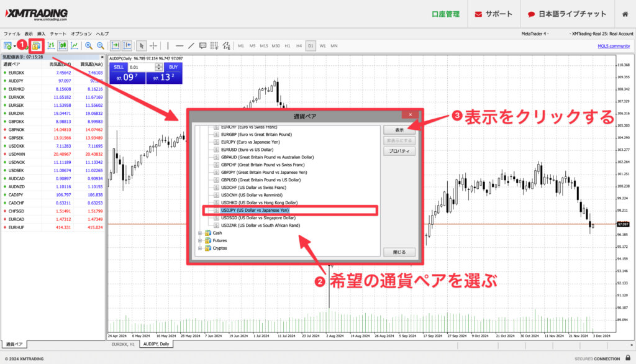Switch the chart to line chart mode
Viewport: 636px width, 364px height.
click(x=75, y=45)
